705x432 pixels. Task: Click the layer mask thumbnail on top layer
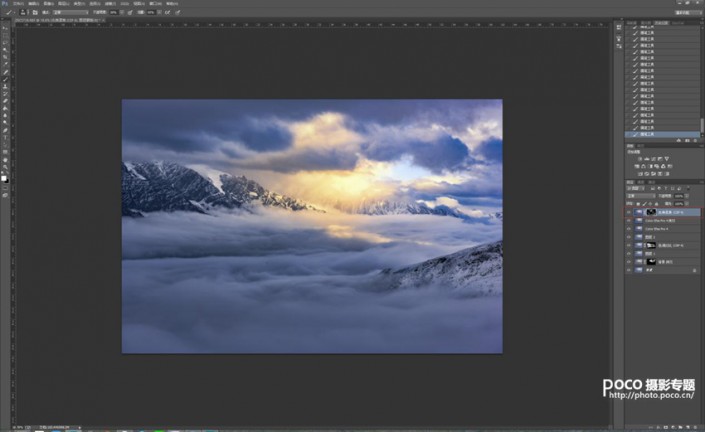649,212
